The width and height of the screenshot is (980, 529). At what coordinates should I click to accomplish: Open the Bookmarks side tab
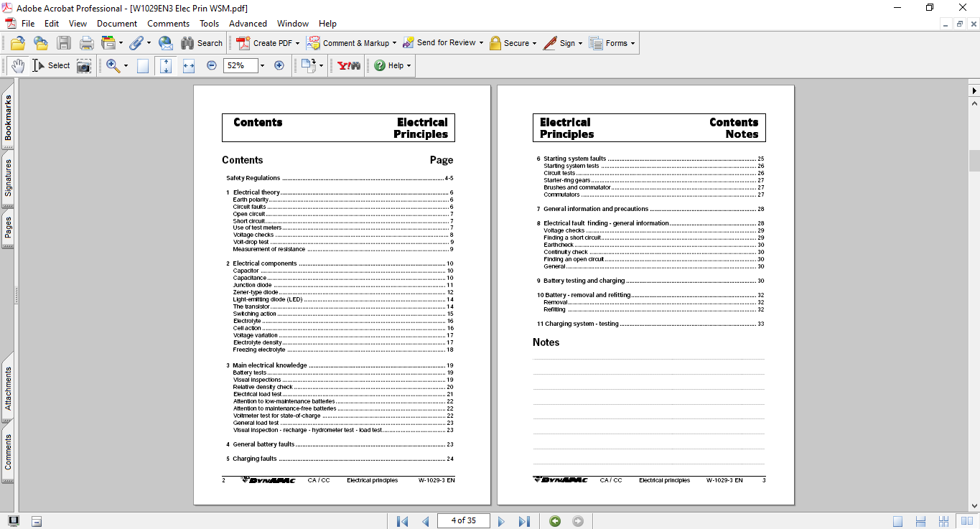8,118
